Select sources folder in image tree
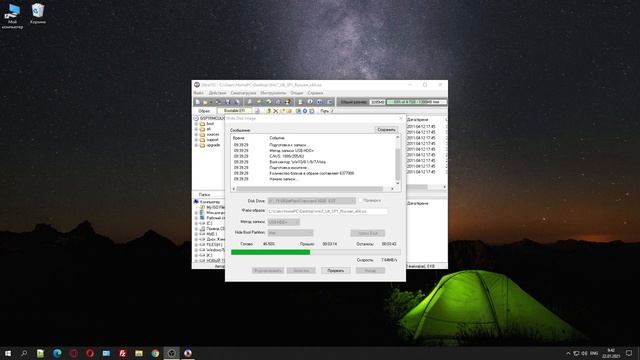The height and width of the screenshot is (360, 640). click(x=213, y=134)
